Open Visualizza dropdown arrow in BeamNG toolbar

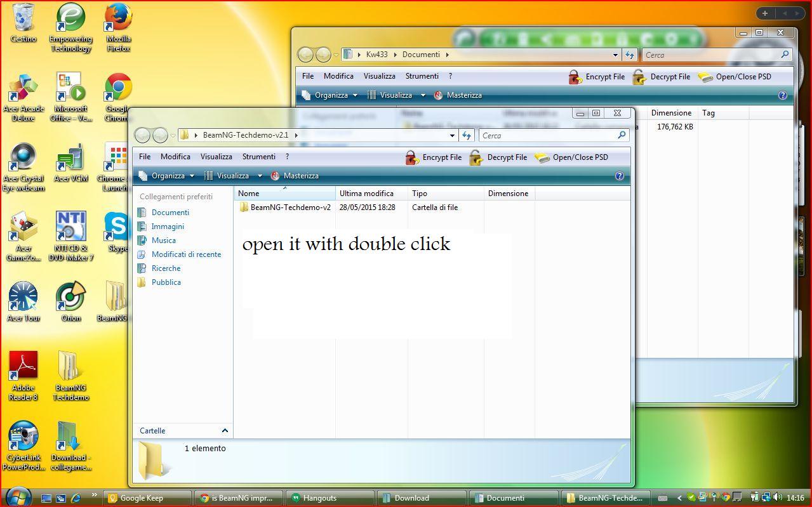(x=260, y=176)
